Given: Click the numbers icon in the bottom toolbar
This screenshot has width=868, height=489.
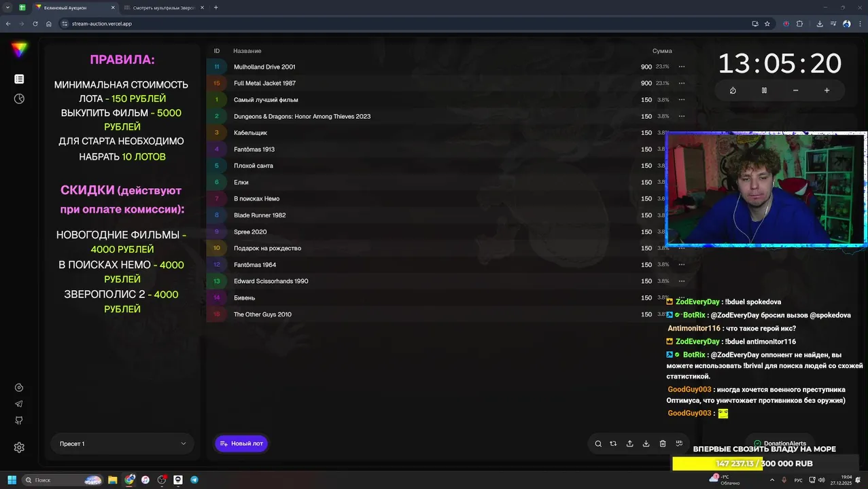Looking at the screenshot, I should click(679, 443).
